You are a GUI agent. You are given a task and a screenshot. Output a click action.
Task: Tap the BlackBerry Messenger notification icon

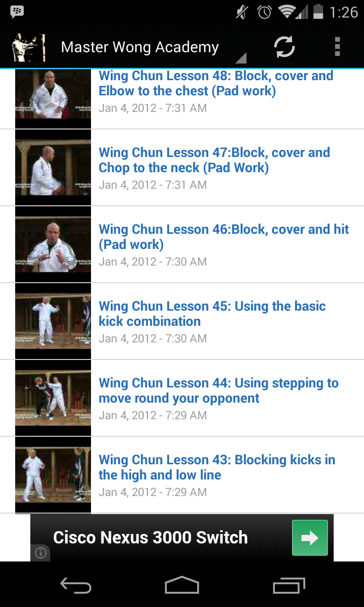[x=17, y=11]
